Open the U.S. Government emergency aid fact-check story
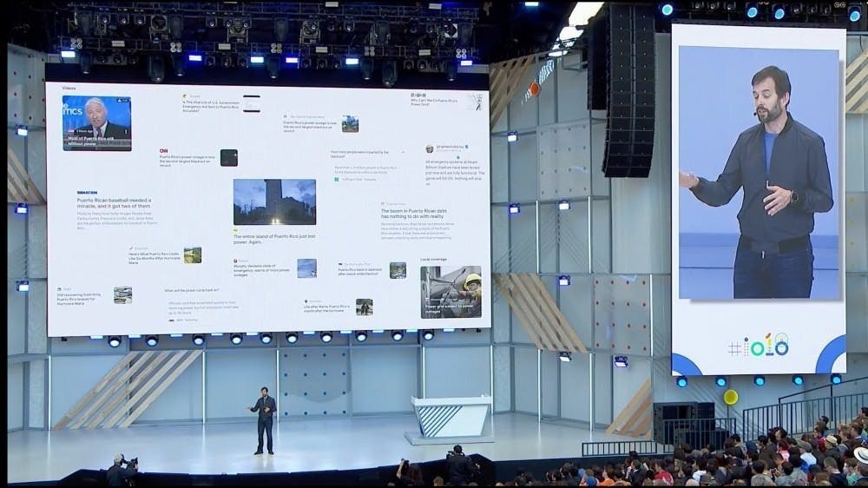This screenshot has height=488, width=868. (211, 103)
